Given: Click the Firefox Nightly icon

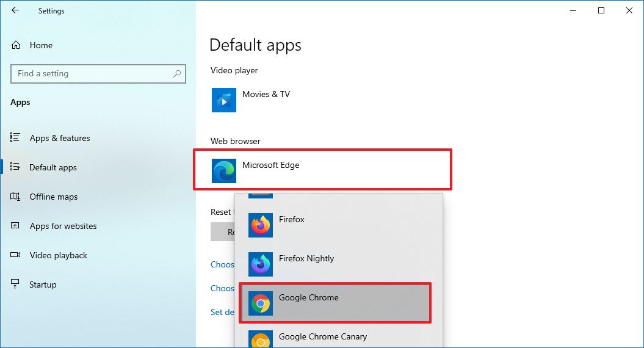Looking at the screenshot, I should [261, 264].
